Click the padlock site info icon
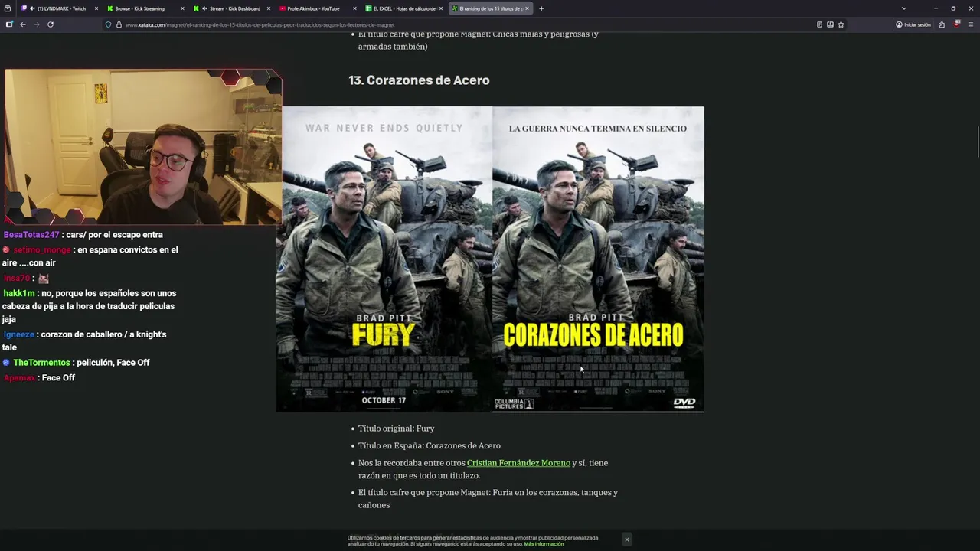Image resolution: width=980 pixels, height=551 pixels. 119,24
